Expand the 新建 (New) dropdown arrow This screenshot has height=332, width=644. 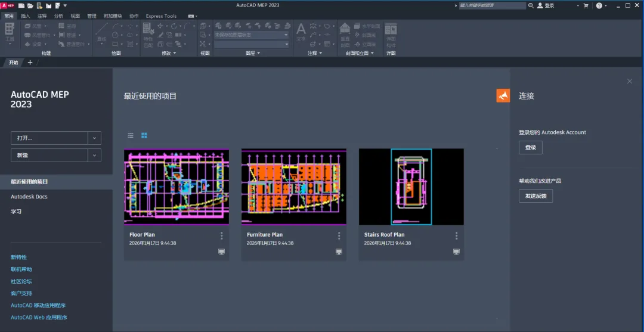[94, 156]
